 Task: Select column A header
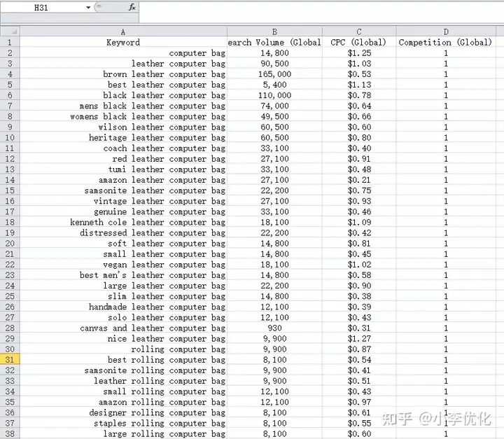point(123,32)
